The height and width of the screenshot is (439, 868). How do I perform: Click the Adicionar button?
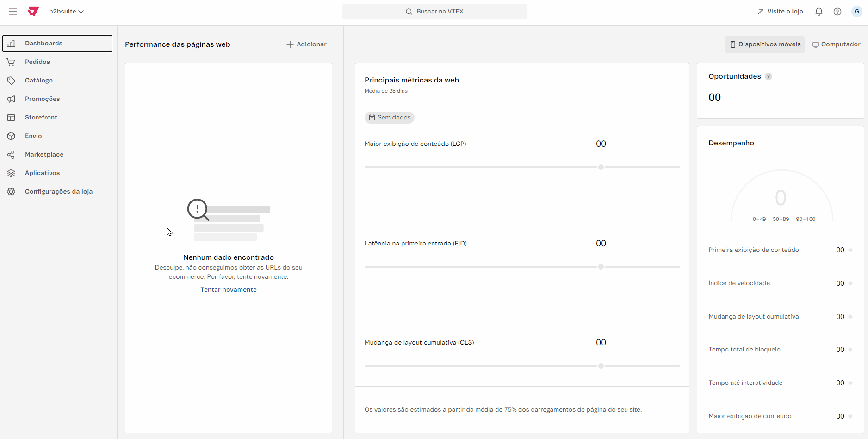click(306, 44)
